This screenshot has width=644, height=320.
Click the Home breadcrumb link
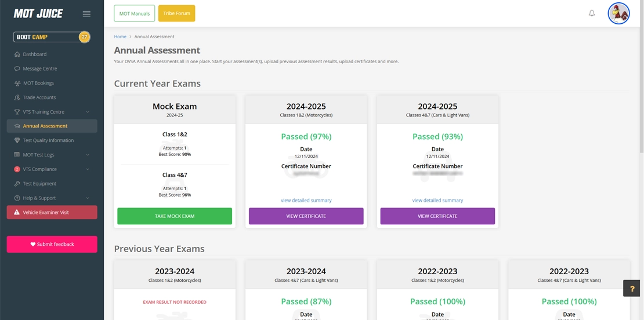120,37
